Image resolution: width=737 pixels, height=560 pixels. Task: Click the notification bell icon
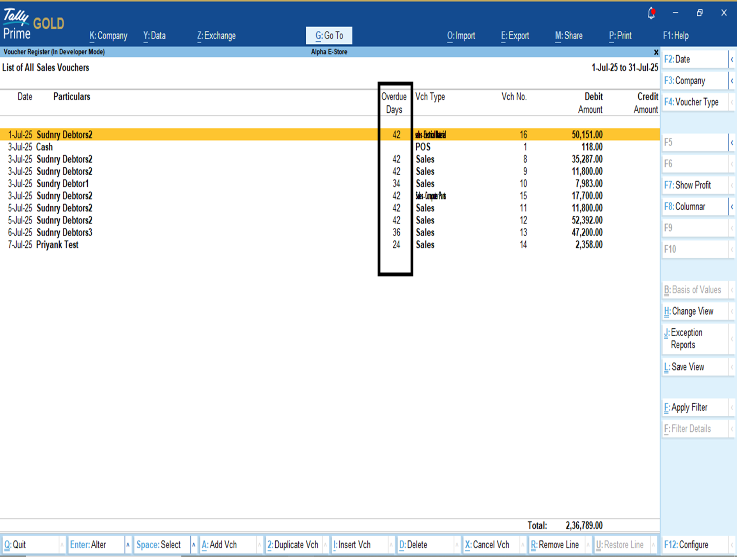click(x=651, y=13)
